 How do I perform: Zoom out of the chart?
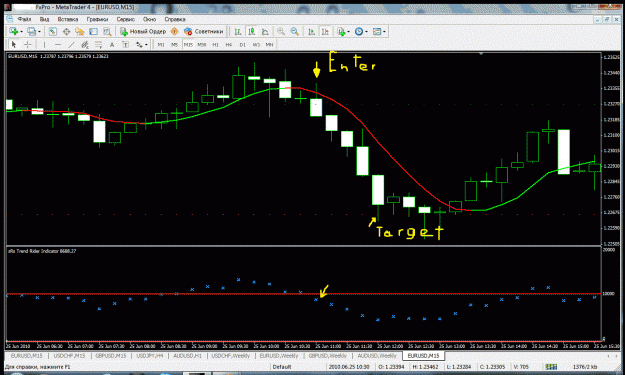(x=295, y=31)
